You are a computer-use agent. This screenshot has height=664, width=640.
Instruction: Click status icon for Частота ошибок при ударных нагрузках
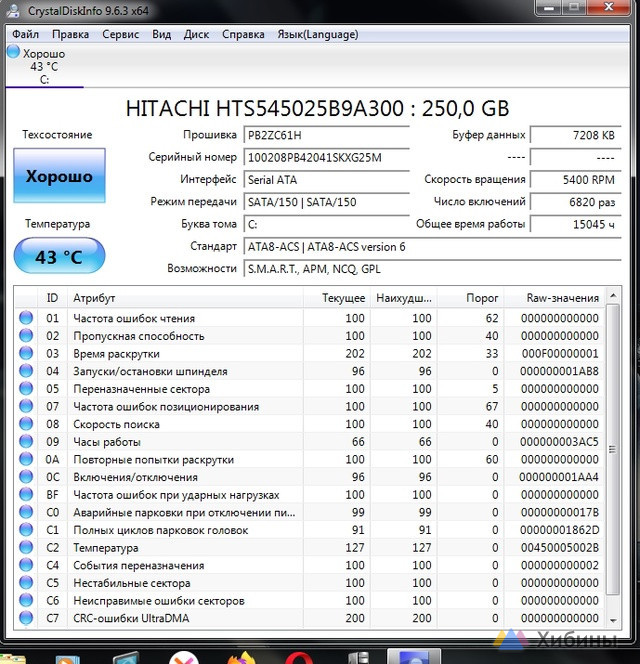click(26, 494)
